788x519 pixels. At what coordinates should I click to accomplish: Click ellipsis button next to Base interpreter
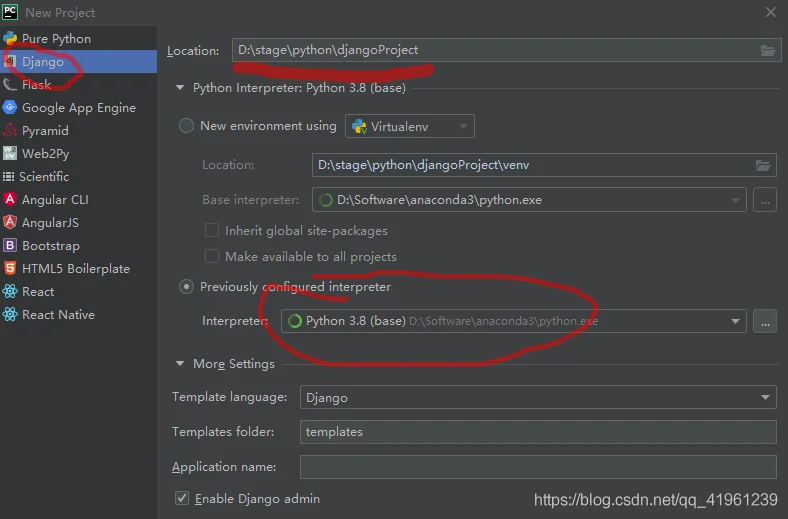765,200
